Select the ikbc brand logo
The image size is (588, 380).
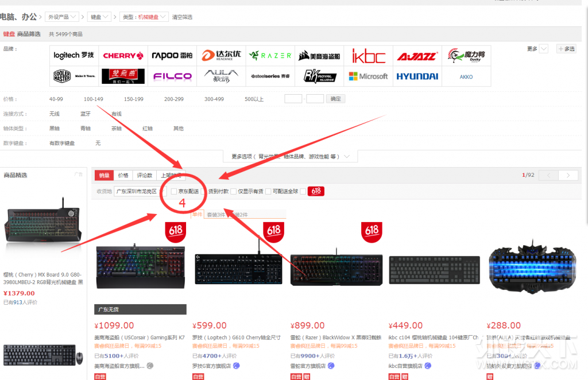click(x=368, y=56)
